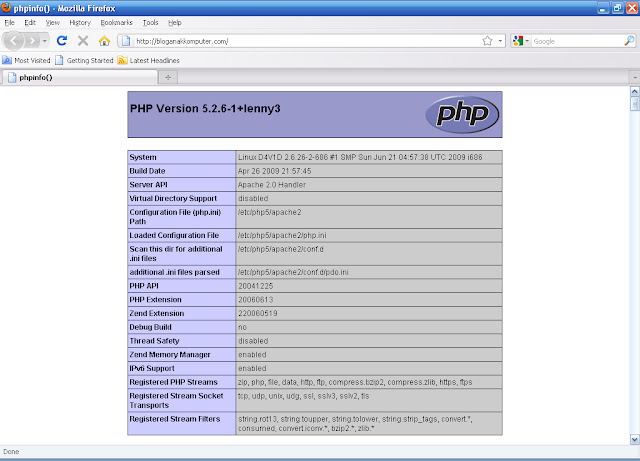This screenshot has width=640, height=461.
Task: Click the Done status bar text
Action: point(11,452)
